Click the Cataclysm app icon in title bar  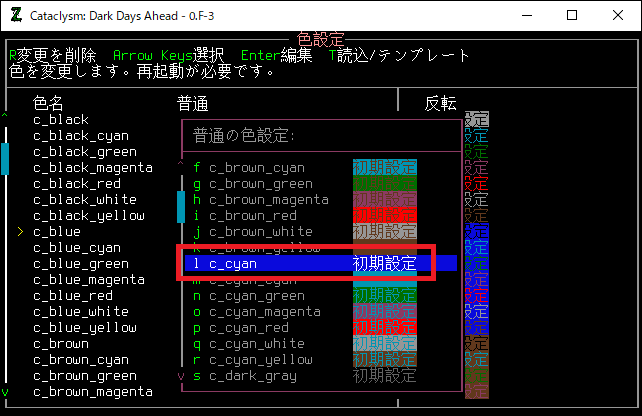tap(16, 15)
